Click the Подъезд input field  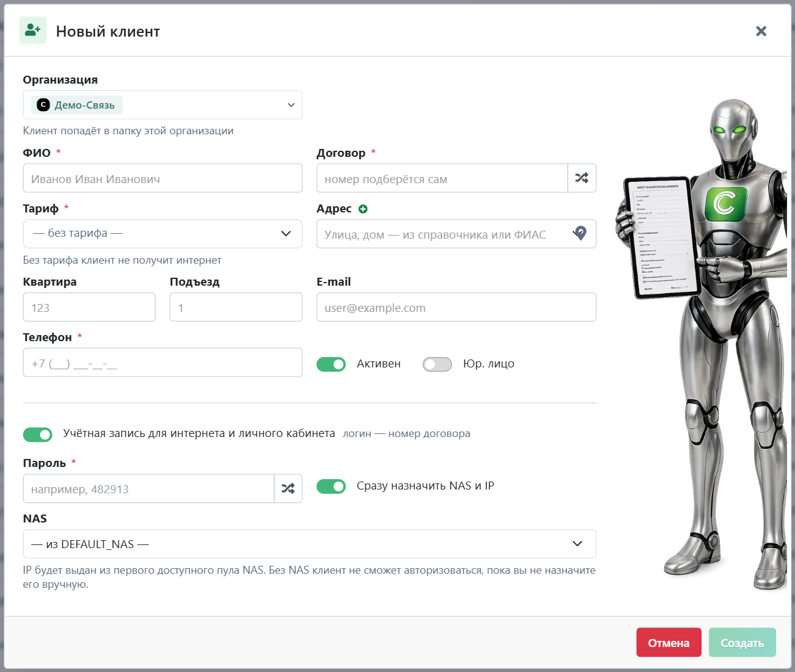point(236,307)
